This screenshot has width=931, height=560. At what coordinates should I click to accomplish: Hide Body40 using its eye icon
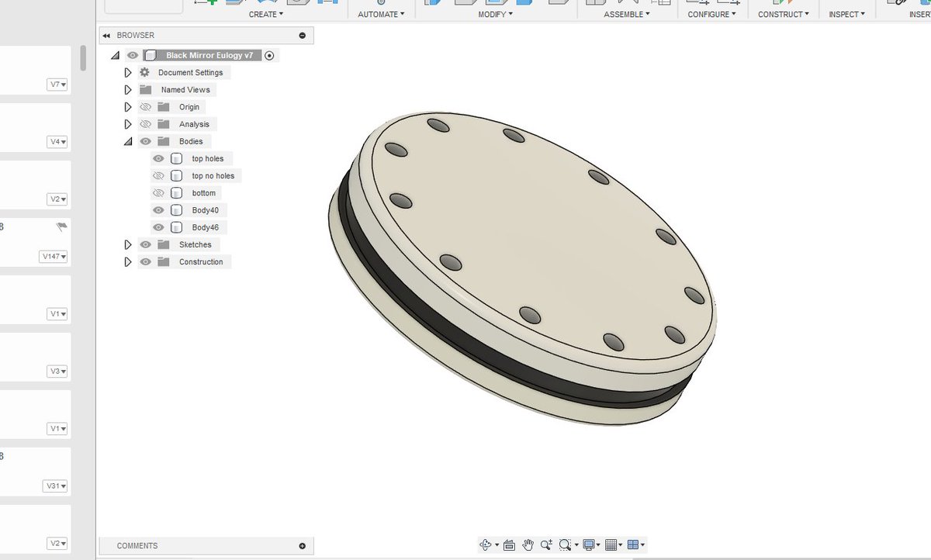[158, 210]
